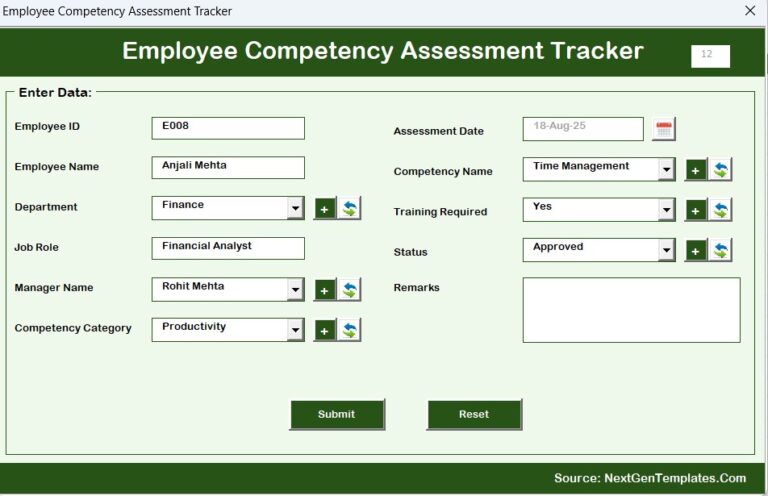Add new Training Required option with plus

tap(696, 211)
